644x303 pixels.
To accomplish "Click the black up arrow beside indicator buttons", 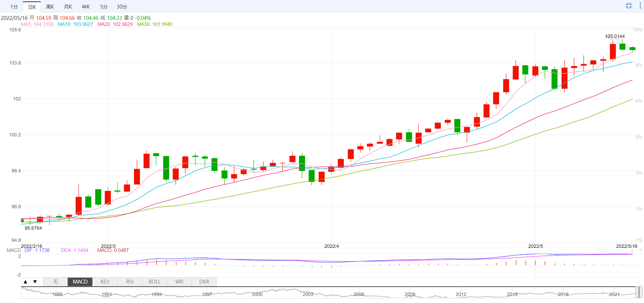I will click(25, 282).
